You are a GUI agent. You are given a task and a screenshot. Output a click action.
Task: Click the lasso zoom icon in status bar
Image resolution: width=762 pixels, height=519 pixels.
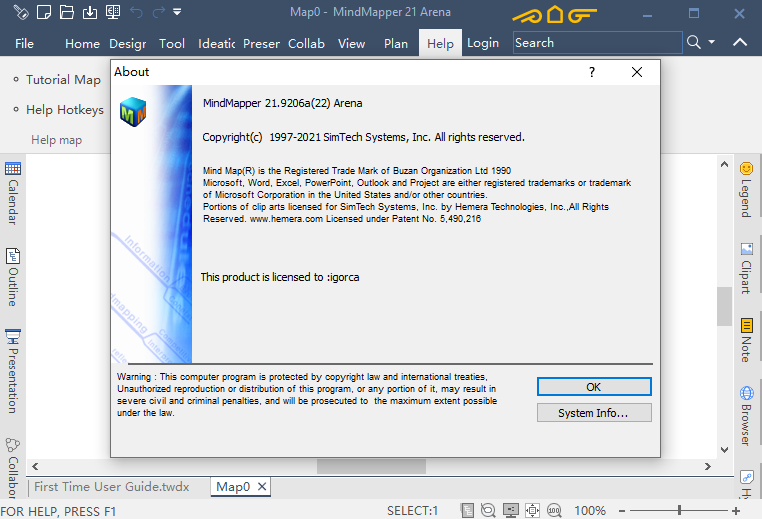(488, 510)
